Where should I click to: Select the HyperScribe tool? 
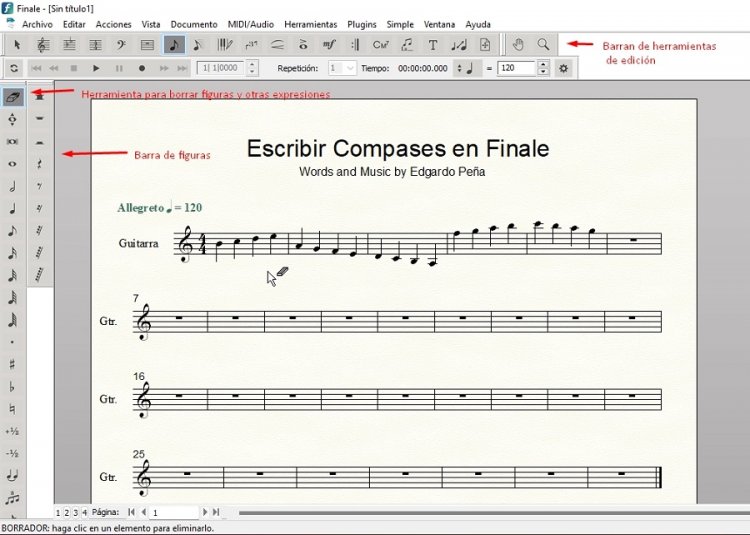point(225,45)
